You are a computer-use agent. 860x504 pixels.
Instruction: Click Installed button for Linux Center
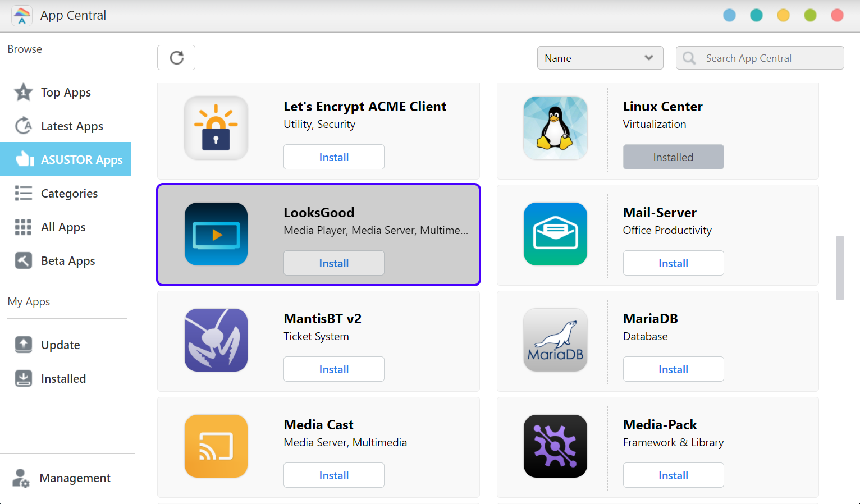(x=673, y=157)
